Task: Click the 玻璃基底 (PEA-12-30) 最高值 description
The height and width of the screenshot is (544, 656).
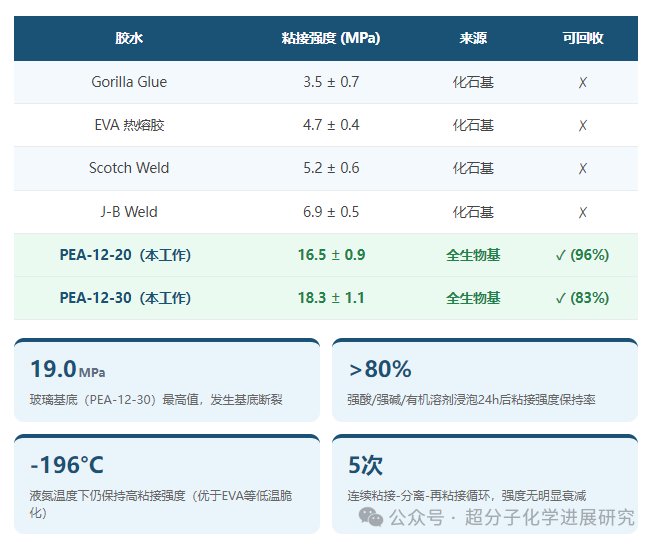Action: 156,400
